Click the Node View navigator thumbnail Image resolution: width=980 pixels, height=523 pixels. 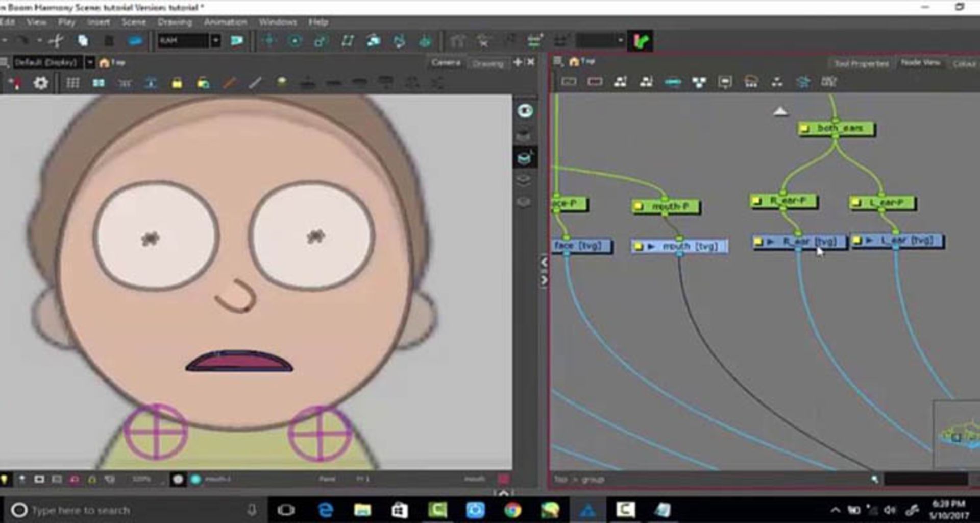click(957, 434)
